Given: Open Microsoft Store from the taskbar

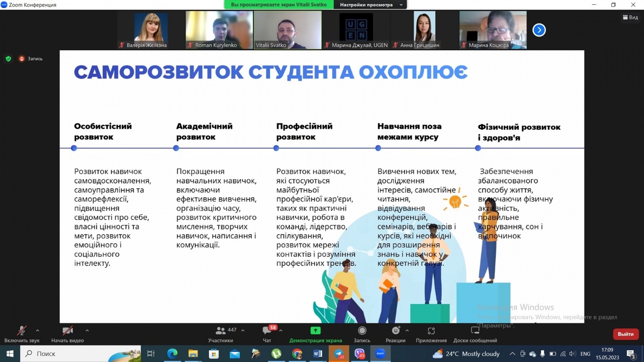Looking at the screenshot, I should pyautogui.click(x=214, y=353).
